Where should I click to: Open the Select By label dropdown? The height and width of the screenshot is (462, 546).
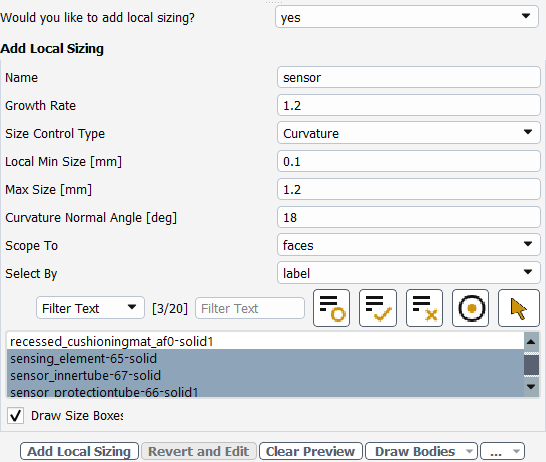pyautogui.click(x=408, y=273)
